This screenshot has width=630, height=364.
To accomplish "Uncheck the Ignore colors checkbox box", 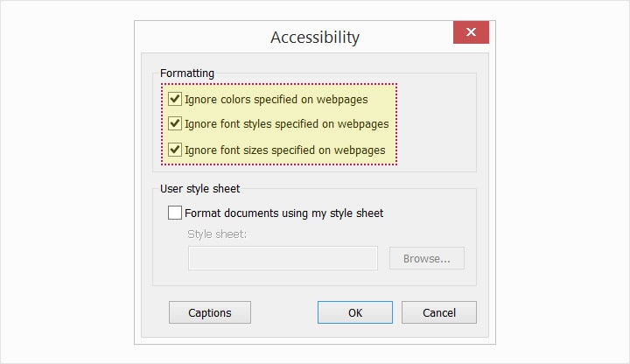I will [175, 100].
